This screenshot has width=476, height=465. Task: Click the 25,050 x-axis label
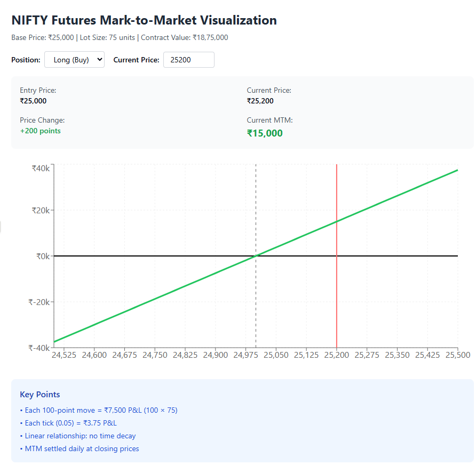pyautogui.click(x=276, y=355)
